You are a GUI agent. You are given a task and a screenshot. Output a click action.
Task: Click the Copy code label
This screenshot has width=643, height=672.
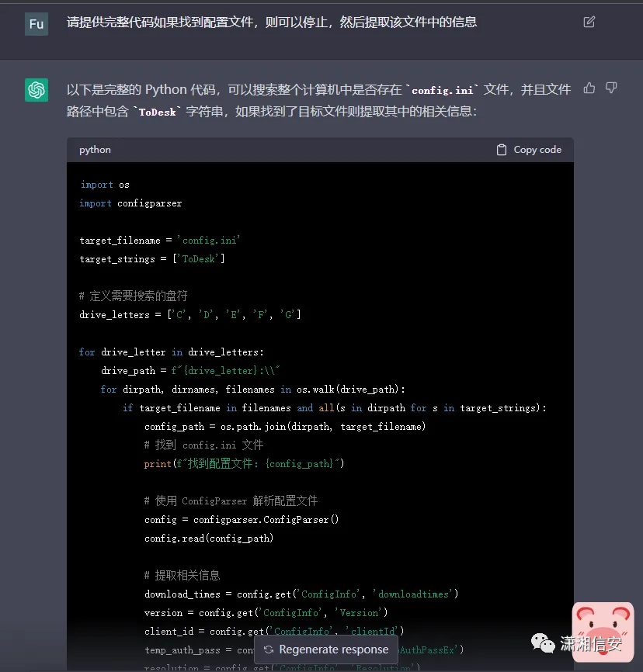tap(537, 150)
